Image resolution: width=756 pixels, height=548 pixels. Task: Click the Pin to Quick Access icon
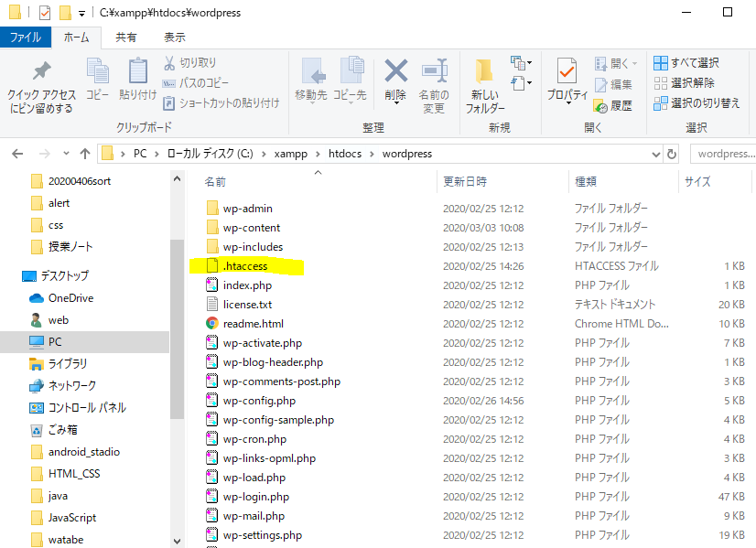pyautogui.click(x=41, y=71)
